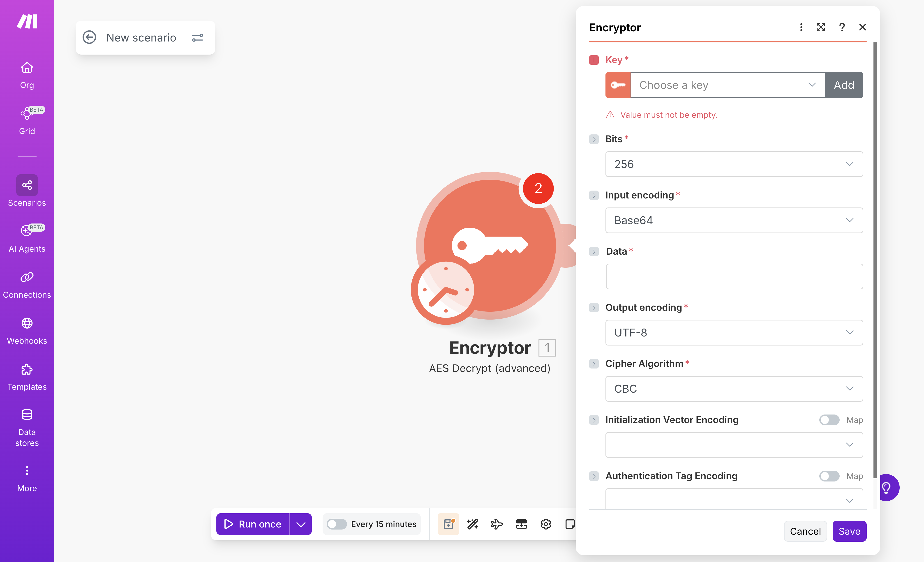Image resolution: width=924 pixels, height=562 pixels.
Task: Toggle Map for Initialization Vector Encoding
Action: click(829, 420)
